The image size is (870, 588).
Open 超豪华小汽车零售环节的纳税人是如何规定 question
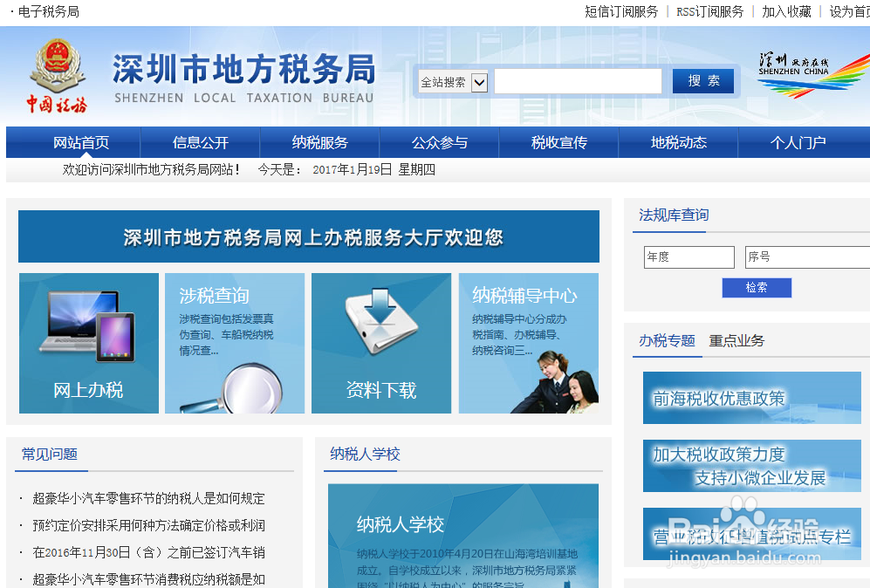(x=148, y=498)
